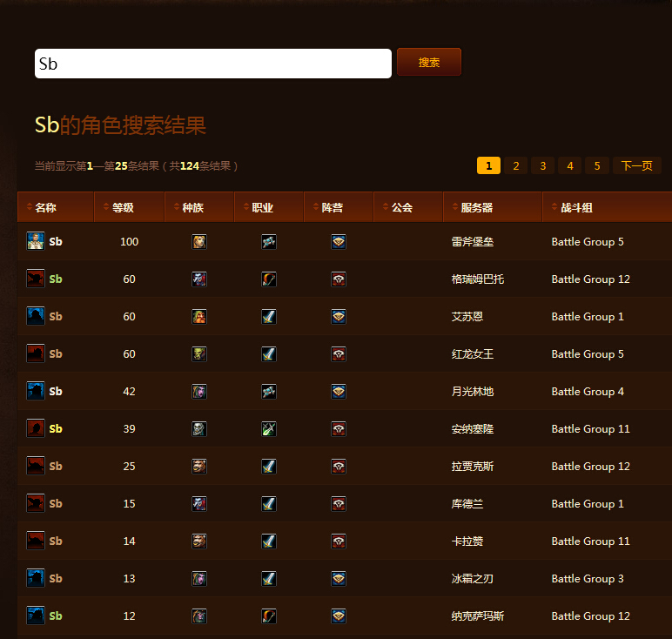The width and height of the screenshot is (672, 639).
Task: Click the faction icon in the 冰霜之刃 row
Action: point(339,579)
